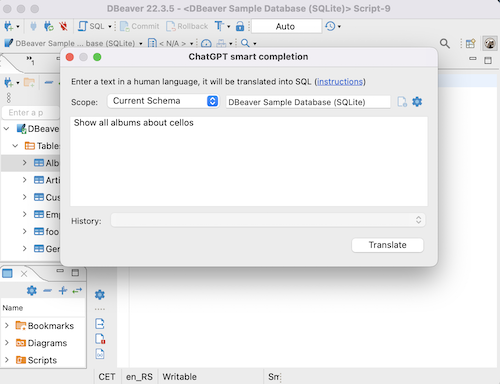
Task: Open the N/A active schema selector
Action: click(x=170, y=43)
